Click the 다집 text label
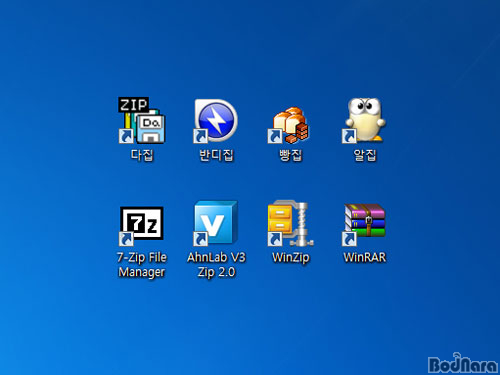500x375 pixels. pos(142,155)
